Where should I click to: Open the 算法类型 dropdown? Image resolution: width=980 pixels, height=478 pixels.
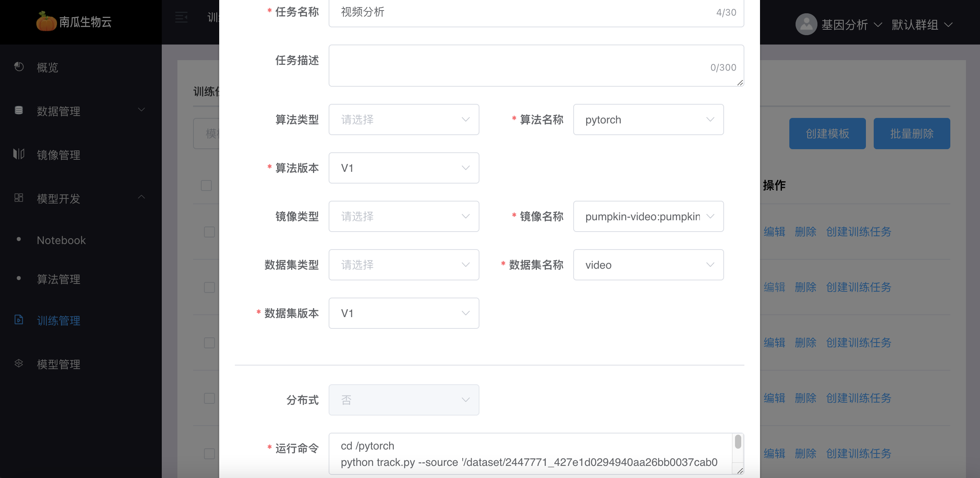point(404,119)
